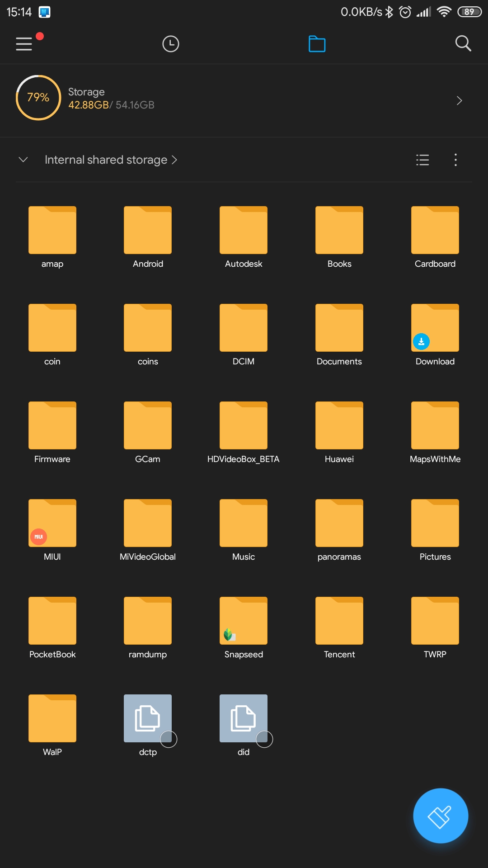Open the ramdump folder
Image resolution: width=488 pixels, height=868 pixels.
(x=148, y=628)
